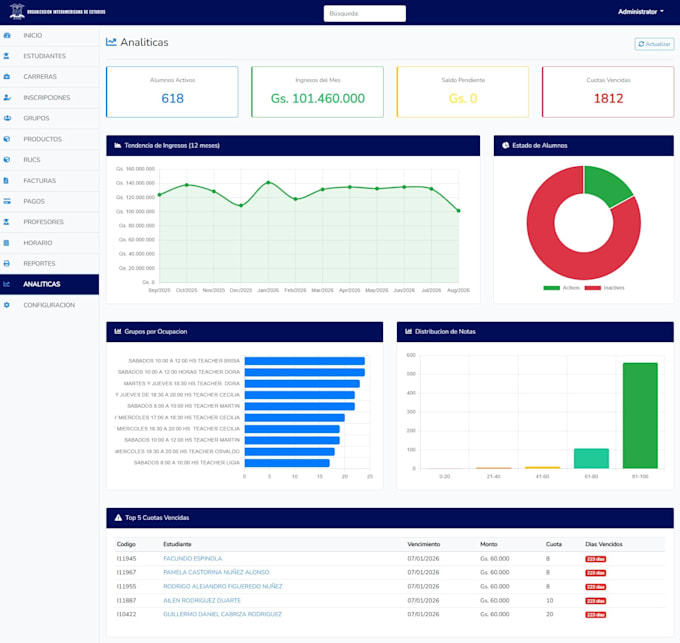Click the FACTURAS sidebar icon
Image resolution: width=680 pixels, height=643 pixels.
tap(6, 180)
